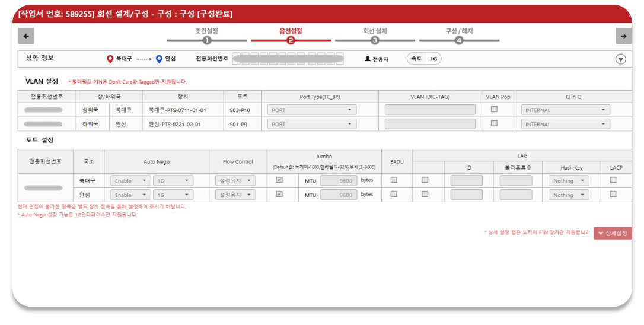Click MTU 9600 field for 북대구
The height and width of the screenshot is (325, 644).
click(x=339, y=180)
